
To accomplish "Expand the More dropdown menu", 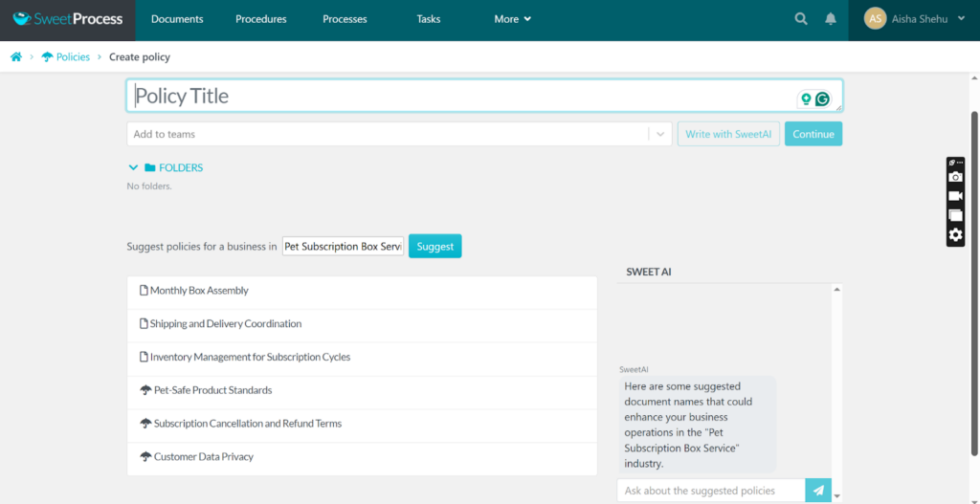I will pos(513,19).
